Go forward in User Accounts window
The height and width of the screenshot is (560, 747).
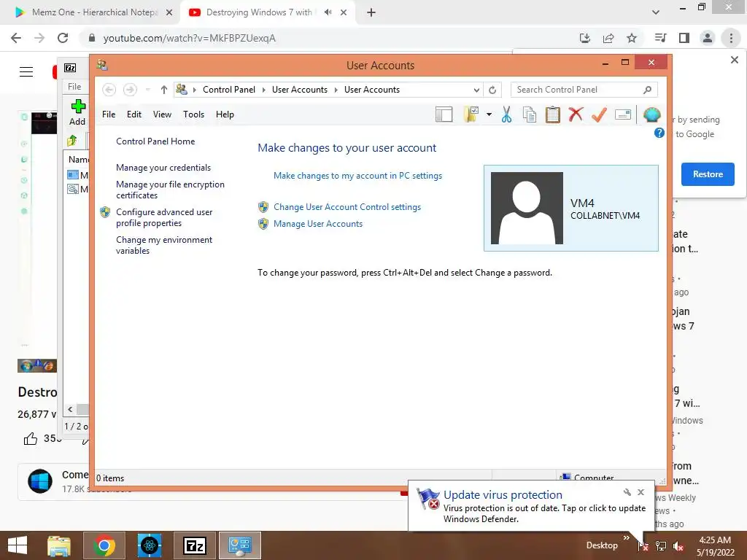point(130,90)
